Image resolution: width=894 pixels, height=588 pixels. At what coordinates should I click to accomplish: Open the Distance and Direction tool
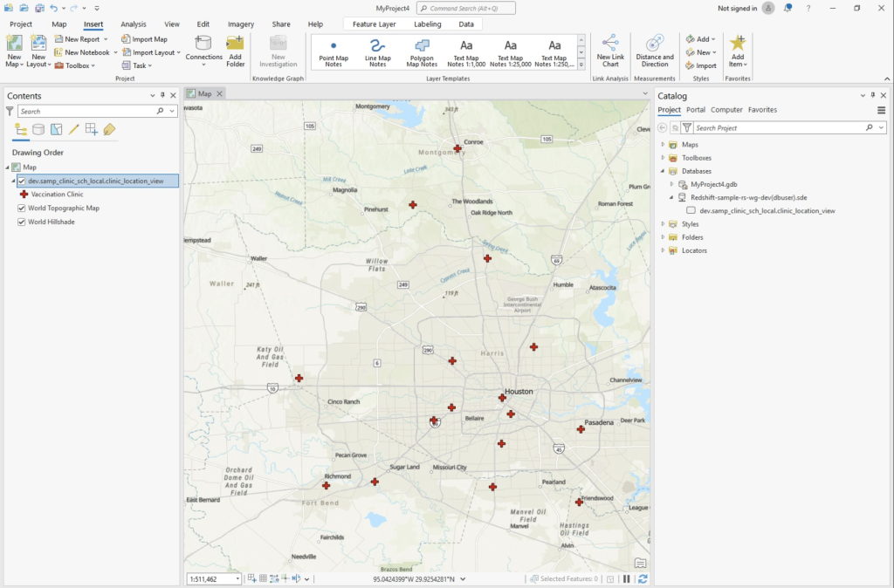[x=655, y=51]
